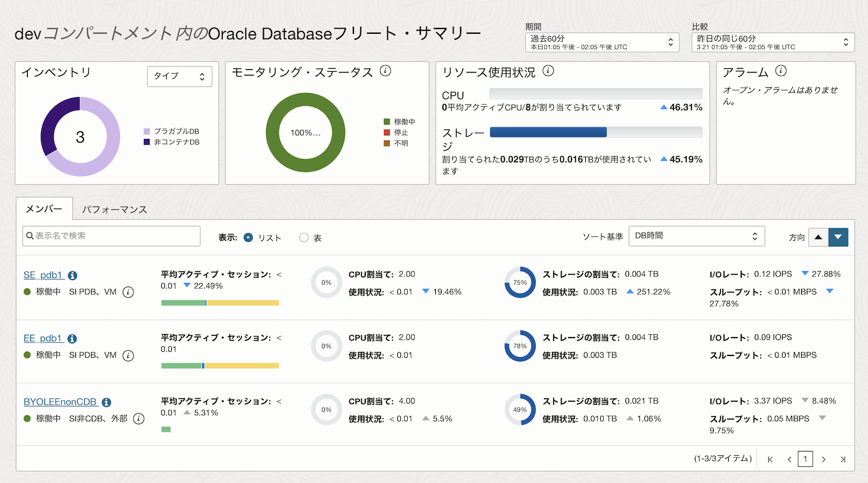Select the メンバー tab

[x=44, y=209]
